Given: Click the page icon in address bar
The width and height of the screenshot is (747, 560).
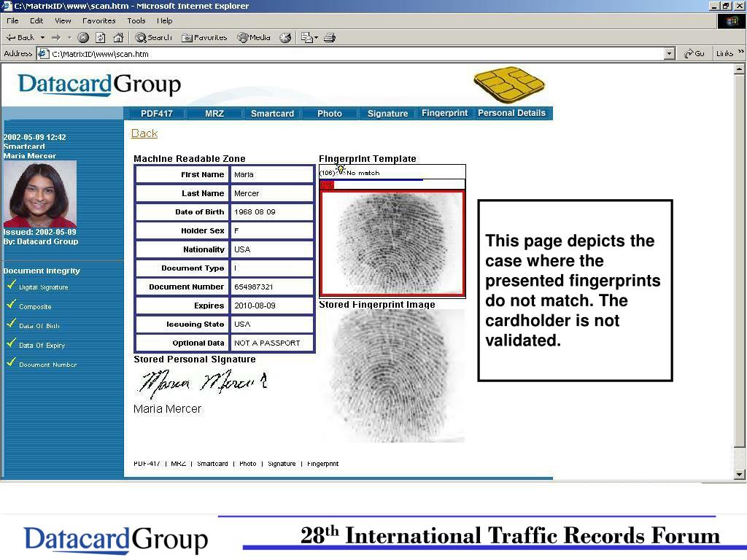Looking at the screenshot, I should [x=44, y=54].
